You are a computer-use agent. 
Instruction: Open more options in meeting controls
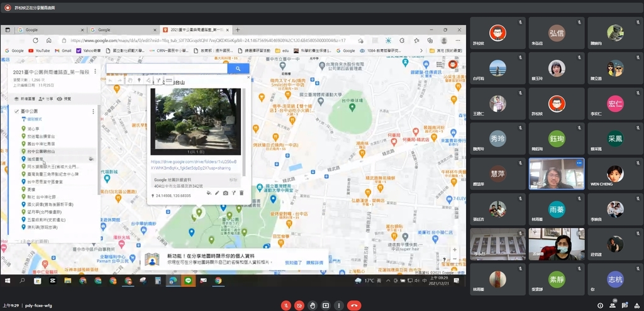[x=339, y=306]
